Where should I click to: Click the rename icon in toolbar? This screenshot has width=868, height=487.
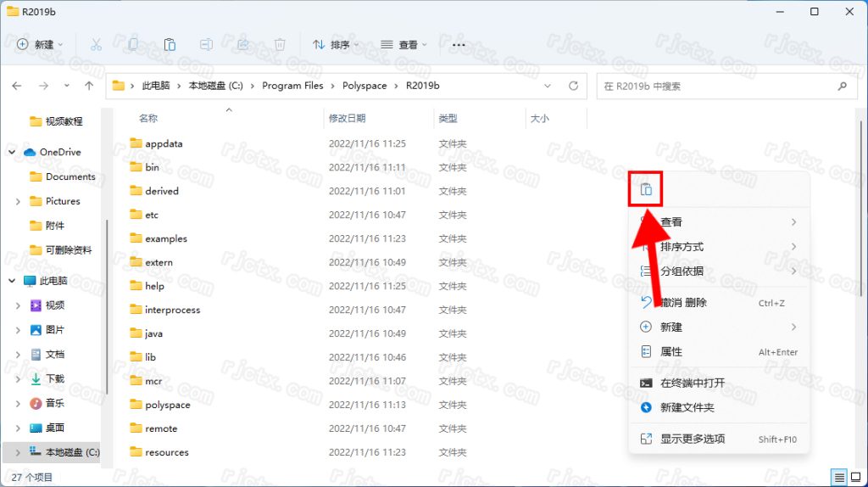(206, 44)
